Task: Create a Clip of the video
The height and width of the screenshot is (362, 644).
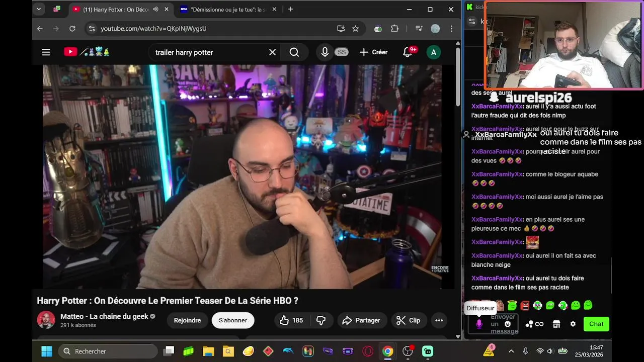Action: point(408,320)
